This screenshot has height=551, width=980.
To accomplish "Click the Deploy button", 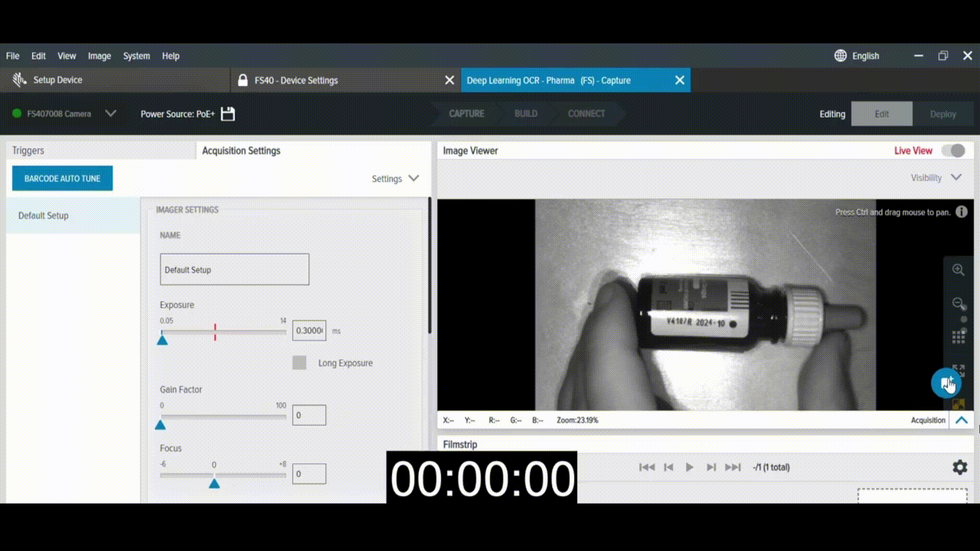I will (x=943, y=114).
